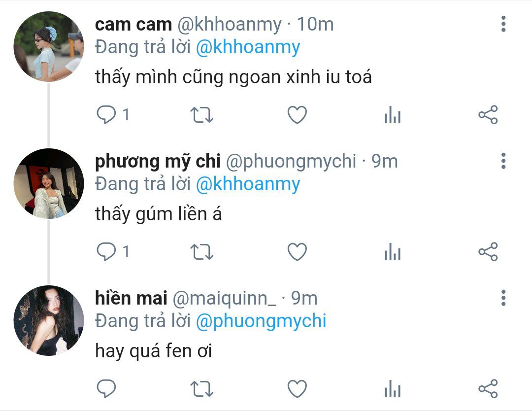The width and height of the screenshot is (532, 412).
Task: Retweet cam cam's tweet
Action: 201,115
